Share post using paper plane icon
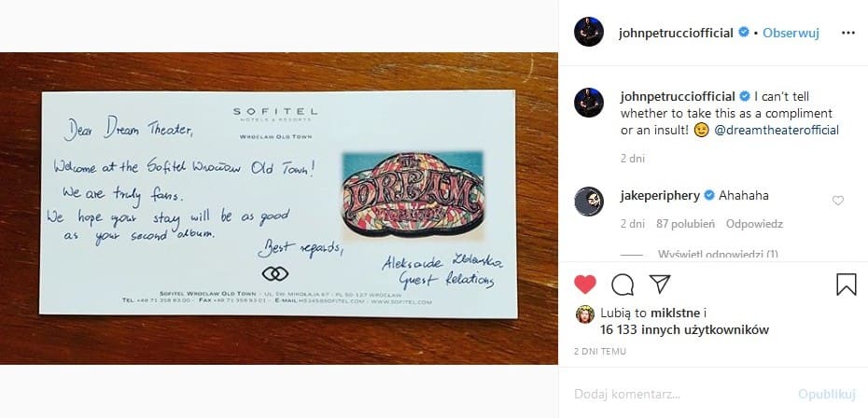Image resolution: width=868 pixels, height=418 pixels. (659, 284)
